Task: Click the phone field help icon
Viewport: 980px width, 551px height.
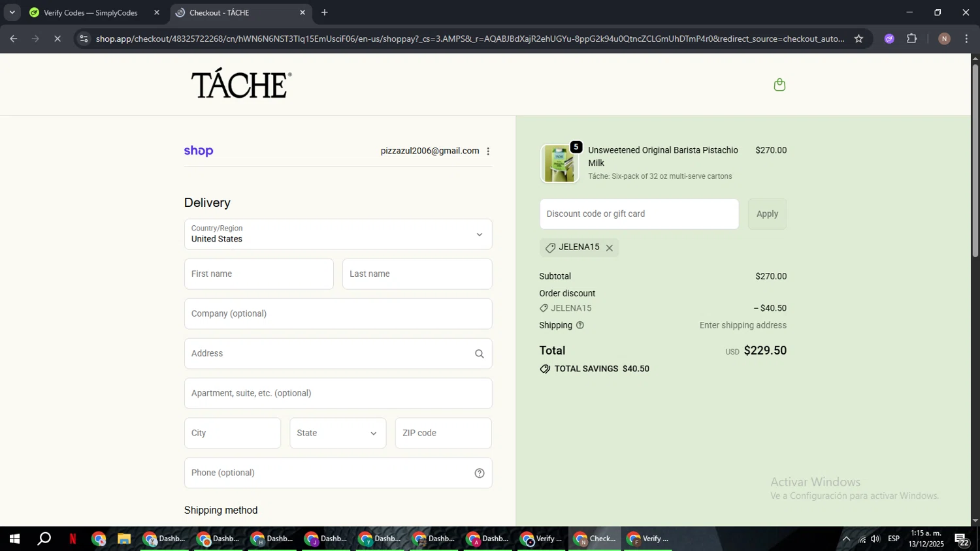Action: coord(480,473)
